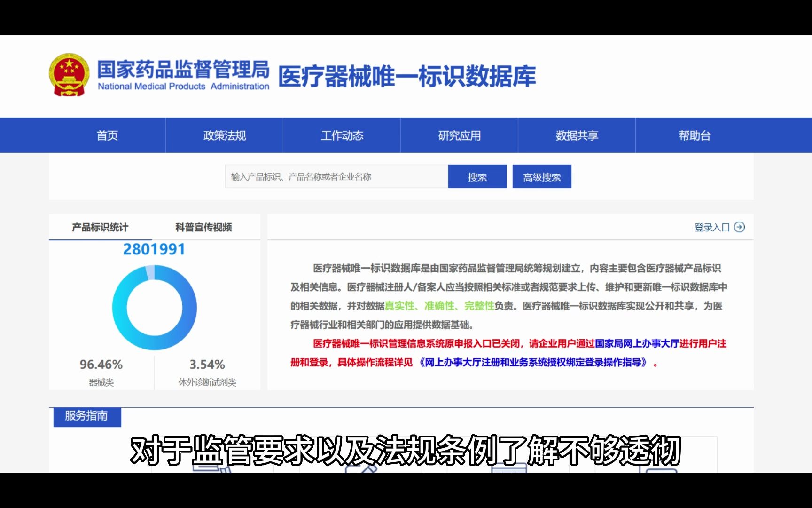Screen dimensions: 812x508
Task: Open the 数据共享 navigation item
Action: tap(577, 135)
